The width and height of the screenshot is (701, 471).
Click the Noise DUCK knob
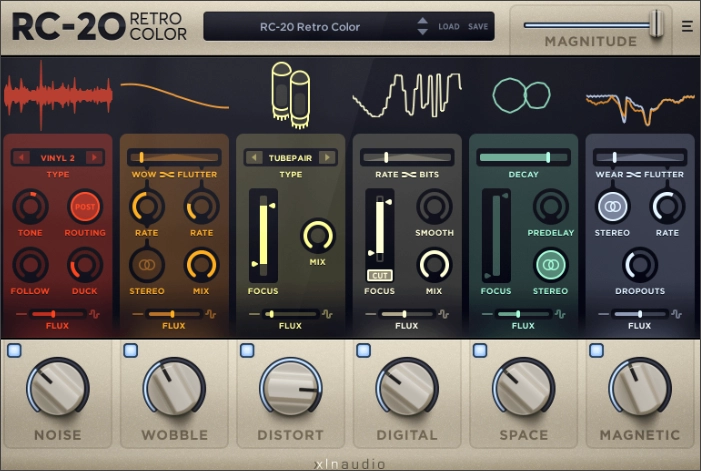(85, 265)
